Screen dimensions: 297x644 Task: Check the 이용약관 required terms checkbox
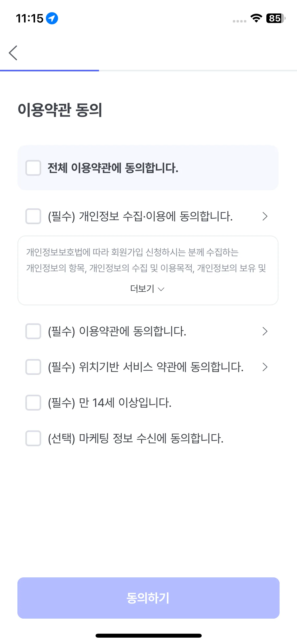tap(33, 331)
